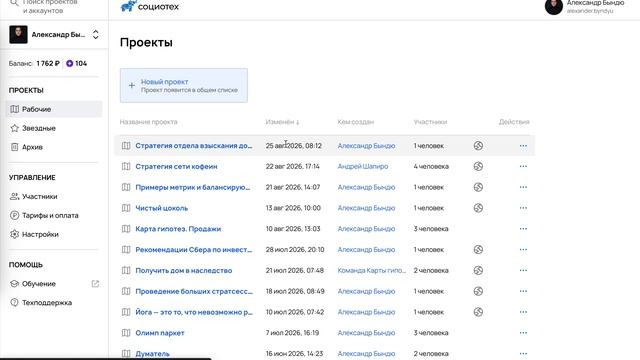Image resolution: width=640 pixels, height=360 pixels.
Task: Open project Стратегия сети кофеин
Action: (x=176, y=167)
